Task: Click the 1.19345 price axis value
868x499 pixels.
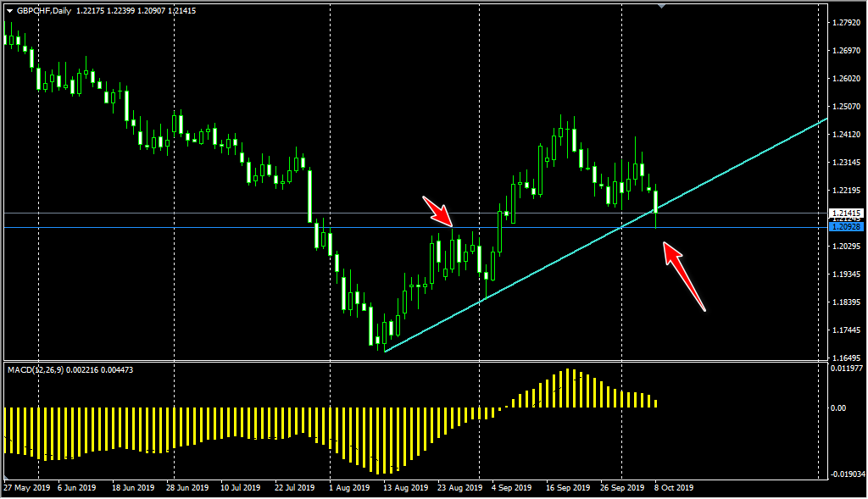Action: pyautogui.click(x=847, y=274)
